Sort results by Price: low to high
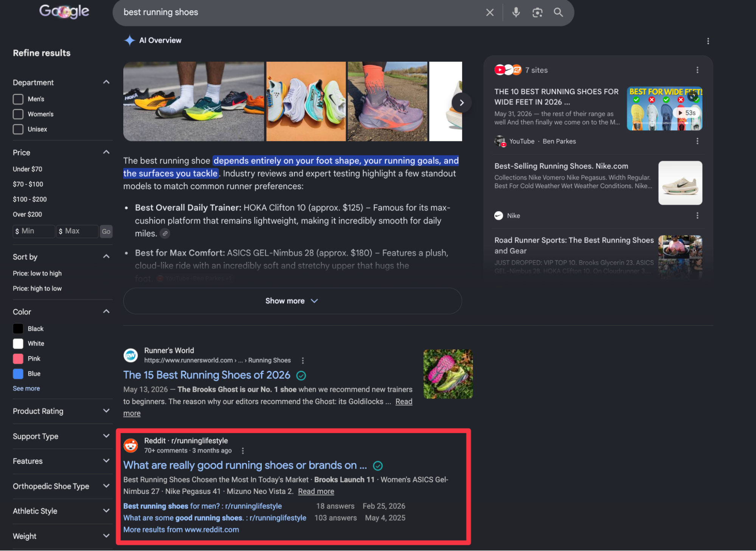 tap(37, 274)
